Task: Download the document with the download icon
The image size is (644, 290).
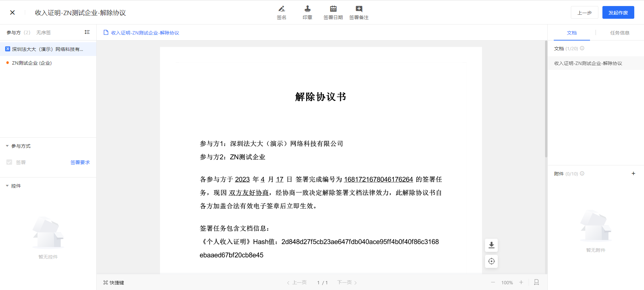Action: [491, 245]
